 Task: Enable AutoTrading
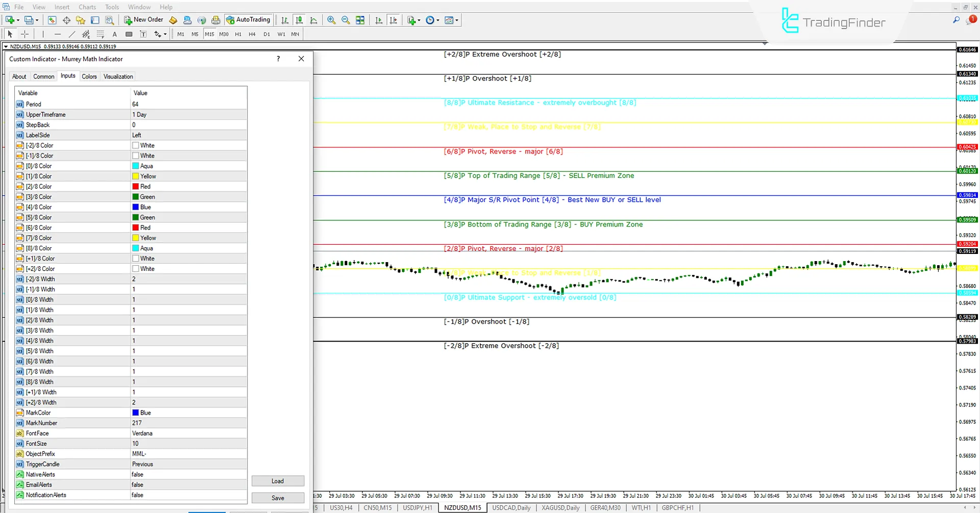(x=249, y=20)
